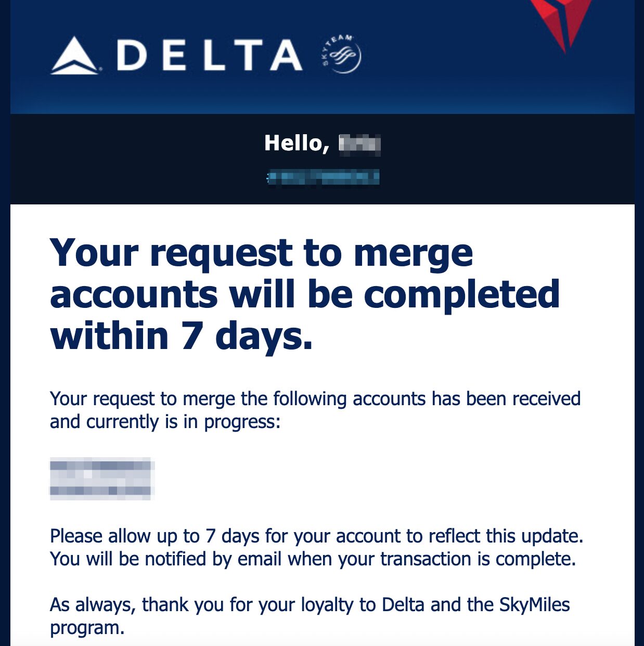Click the SkyTeam alliance emblem
This screenshot has width=644, height=646.
(x=342, y=54)
